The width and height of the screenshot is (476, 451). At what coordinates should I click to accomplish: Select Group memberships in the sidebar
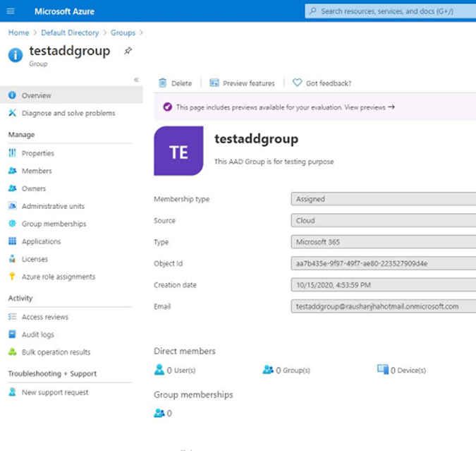pos(54,224)
